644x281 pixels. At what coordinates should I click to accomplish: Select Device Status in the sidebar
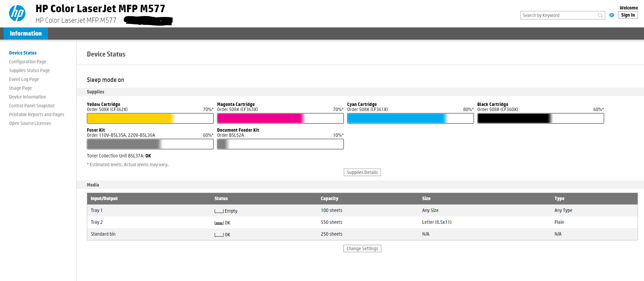coord(23,53)
